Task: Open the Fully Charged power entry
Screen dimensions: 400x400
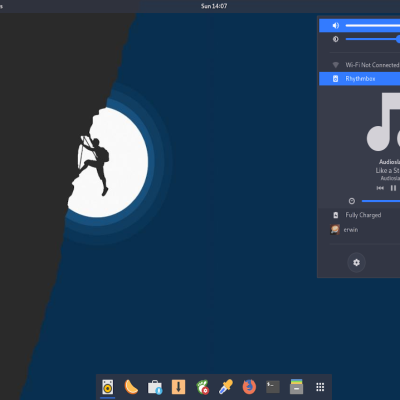Action: click(359, 215)
